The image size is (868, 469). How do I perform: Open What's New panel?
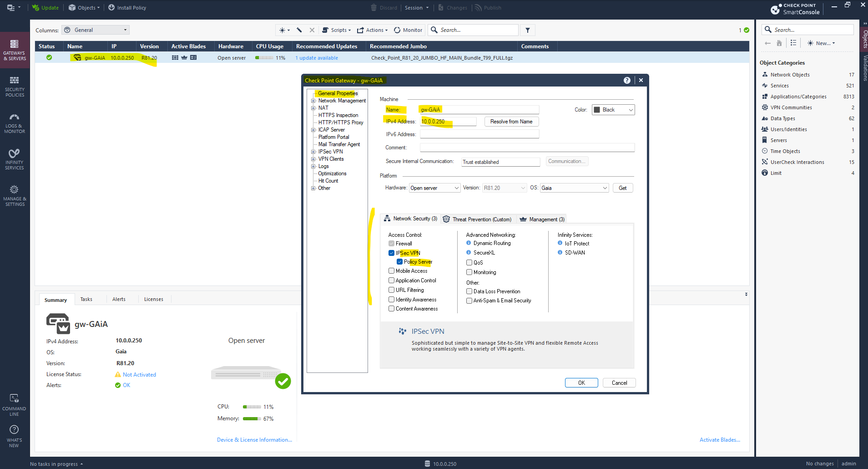(14, 436)
